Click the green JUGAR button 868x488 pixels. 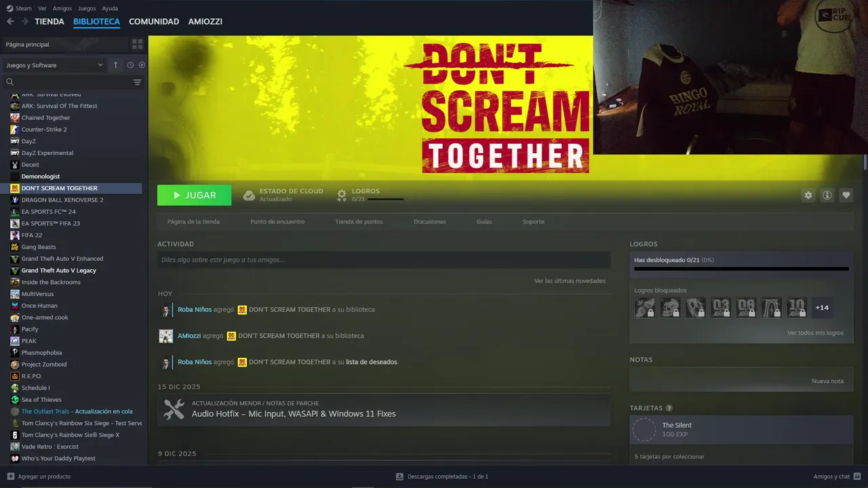pyautogui.click(x=194, y=195)
